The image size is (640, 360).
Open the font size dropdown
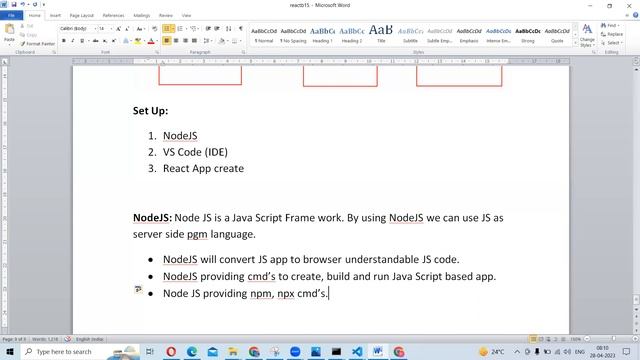point(111,29)
